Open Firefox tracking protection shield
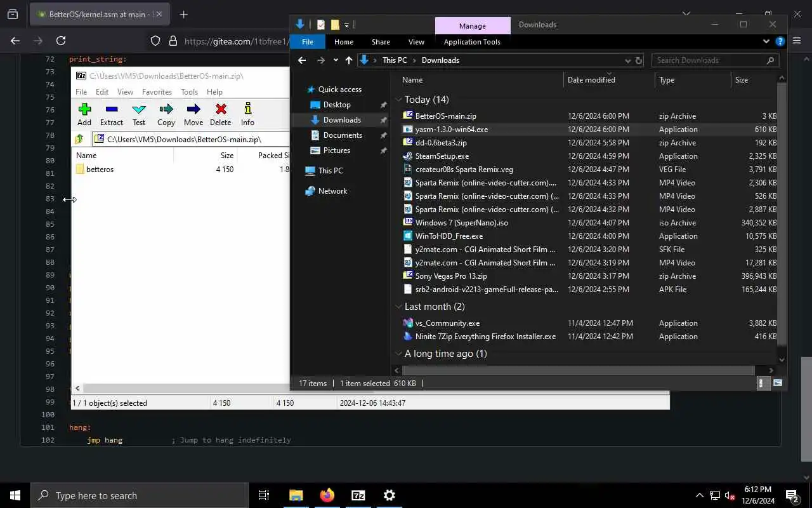Image resolution: width=812 pixels, height=508 pixels. click(x=155, y=41)
